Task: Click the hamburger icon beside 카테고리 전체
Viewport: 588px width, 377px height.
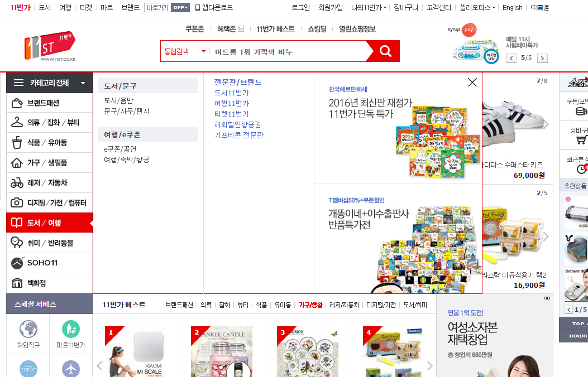Action: pyautogui.click(x=19, y=83)
